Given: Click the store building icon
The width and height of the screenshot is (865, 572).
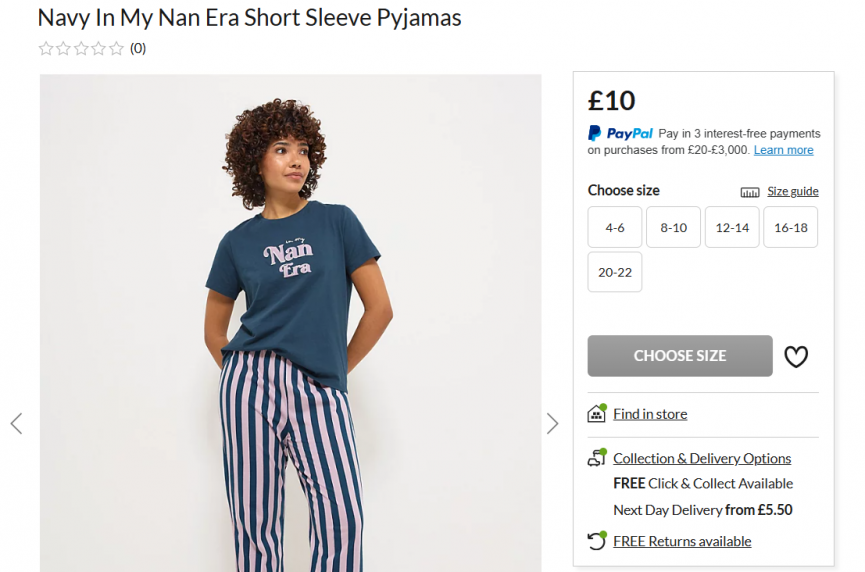Looking at the screenshot, I should click(597, 413).
